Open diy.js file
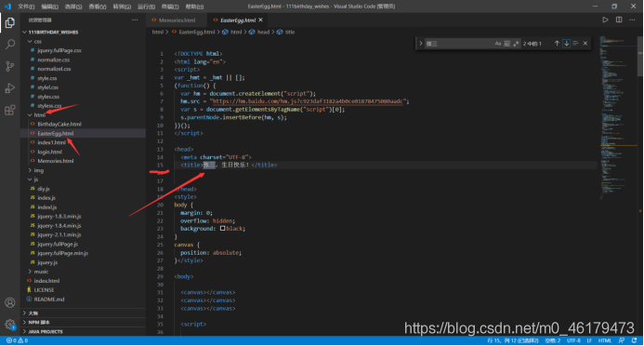 pyautogui.click(x=43, y=189)
